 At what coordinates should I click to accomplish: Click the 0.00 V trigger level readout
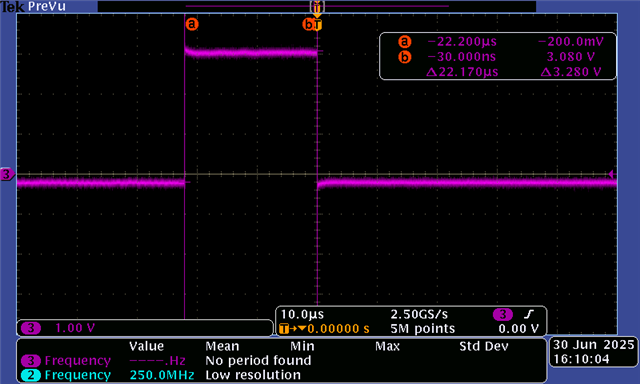click(x=518, y=329)
